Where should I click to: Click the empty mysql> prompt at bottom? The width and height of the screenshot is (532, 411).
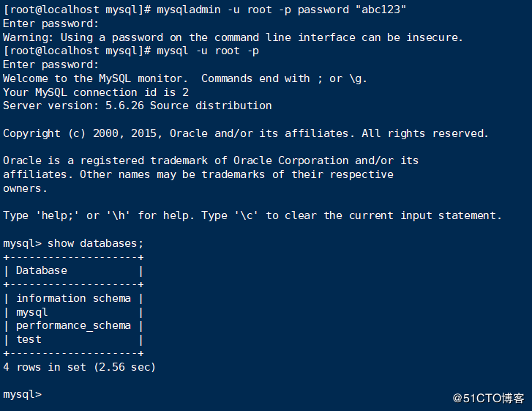[23, 394]
